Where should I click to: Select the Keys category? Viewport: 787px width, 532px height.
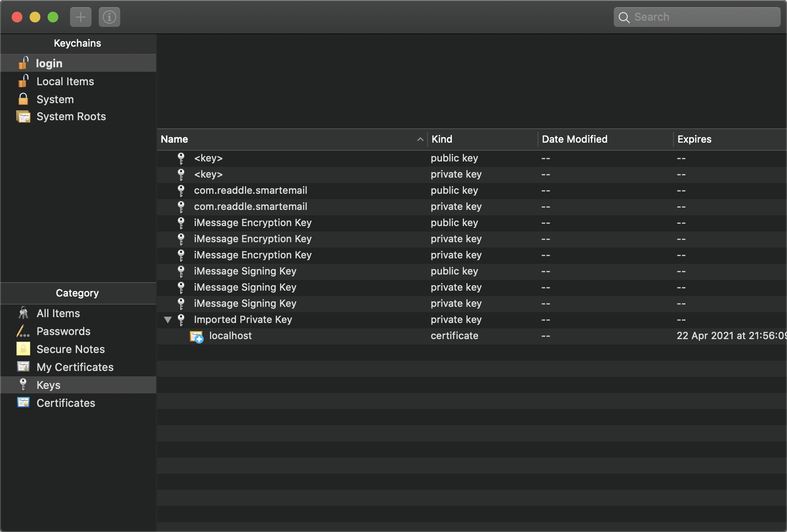pyautogui.click(x=78, y=385)
